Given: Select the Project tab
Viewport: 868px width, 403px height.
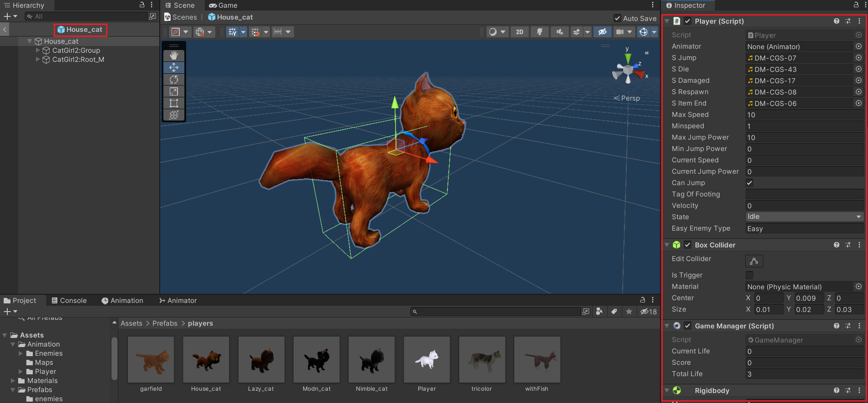Looking at the screenshot, I should click(x=20, y=301).
